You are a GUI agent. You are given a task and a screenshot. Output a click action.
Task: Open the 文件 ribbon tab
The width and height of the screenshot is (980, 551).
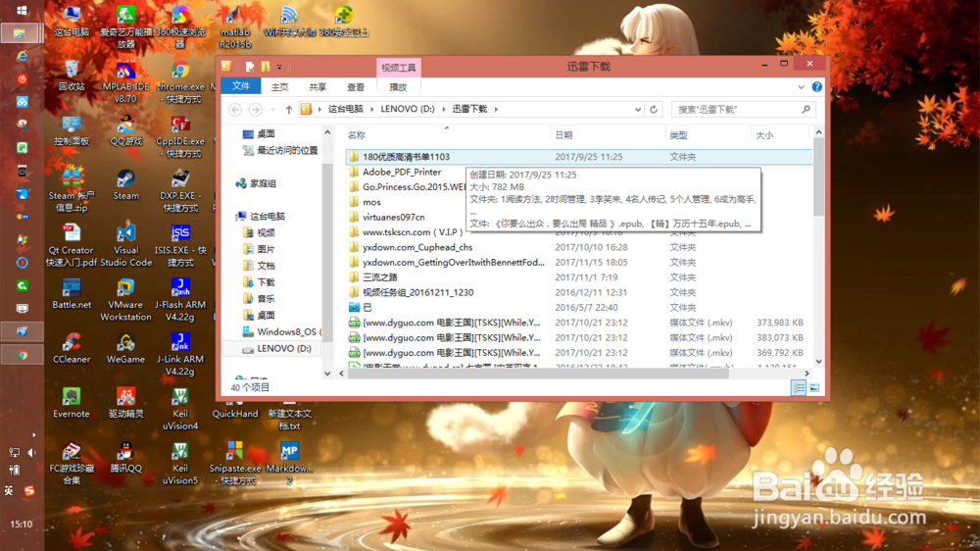click(241, 86)
